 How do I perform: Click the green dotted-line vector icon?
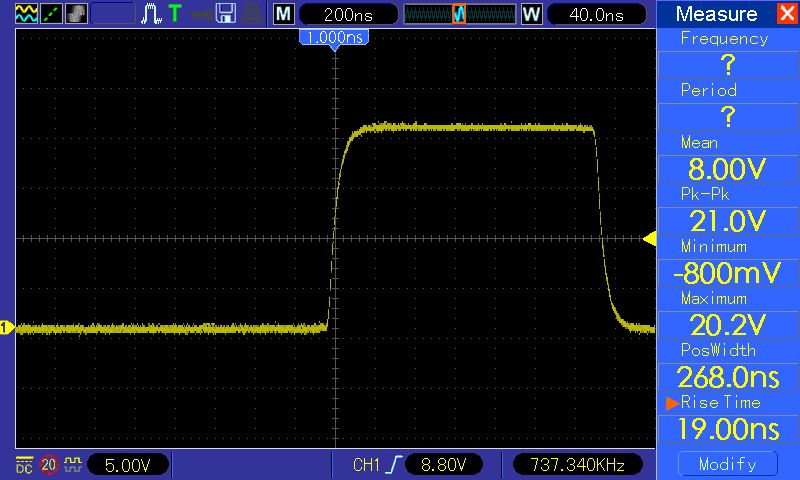point(48,14)
